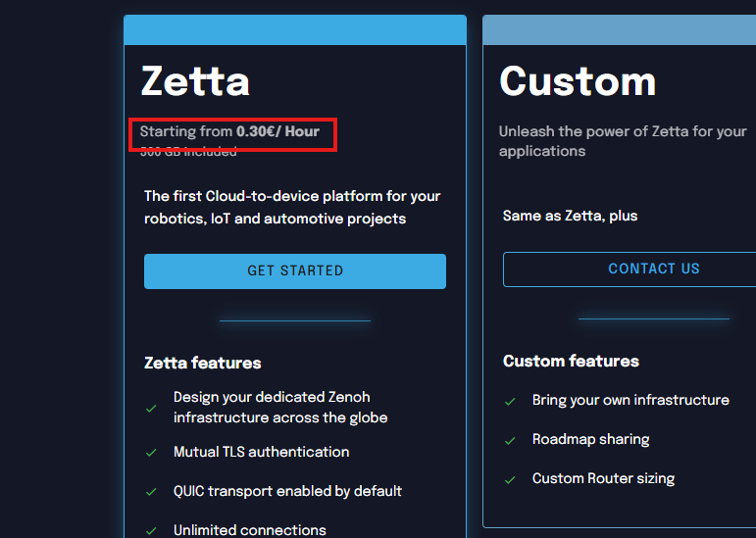Viewport: 756px width, 538px height.
Task: Click the Unlimited connections feature text
Action: [x=249, y=530]
